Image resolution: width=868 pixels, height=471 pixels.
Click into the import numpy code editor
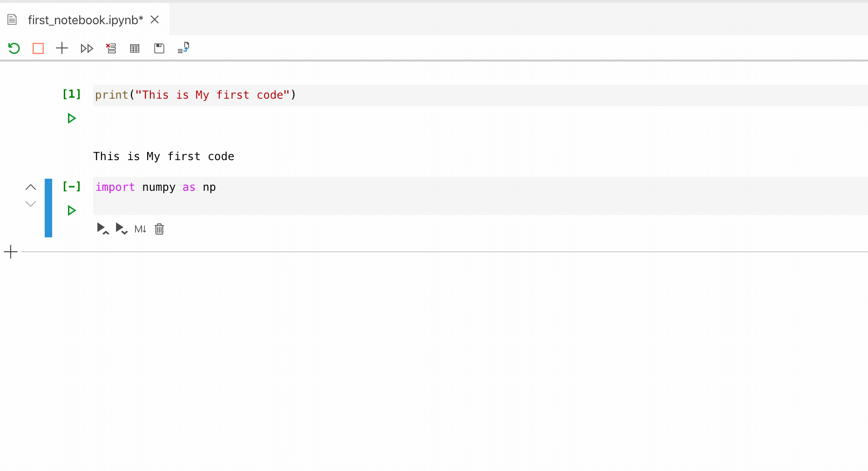coord(481,196)
